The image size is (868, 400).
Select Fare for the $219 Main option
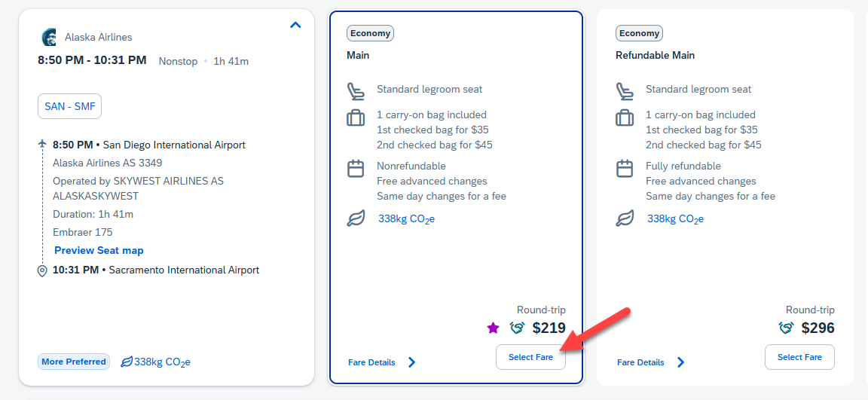(x=530, y=357)
